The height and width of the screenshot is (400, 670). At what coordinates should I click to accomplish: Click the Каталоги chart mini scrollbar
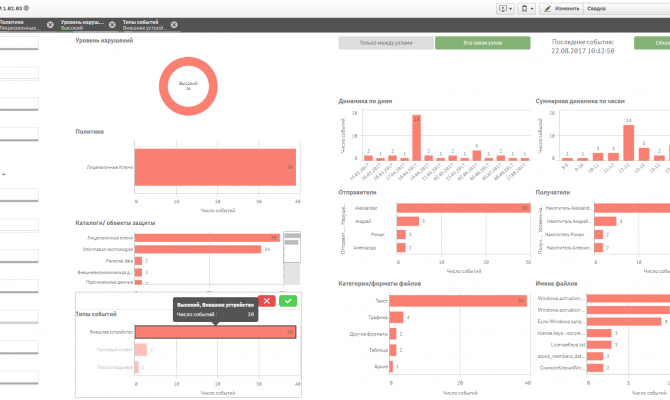click(x=292, y=258)
